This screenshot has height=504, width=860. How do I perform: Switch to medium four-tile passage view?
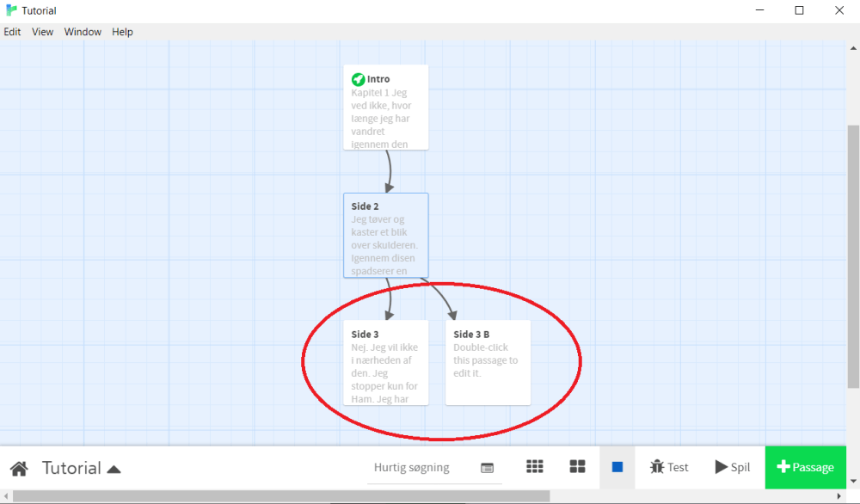tap(577, 467)
